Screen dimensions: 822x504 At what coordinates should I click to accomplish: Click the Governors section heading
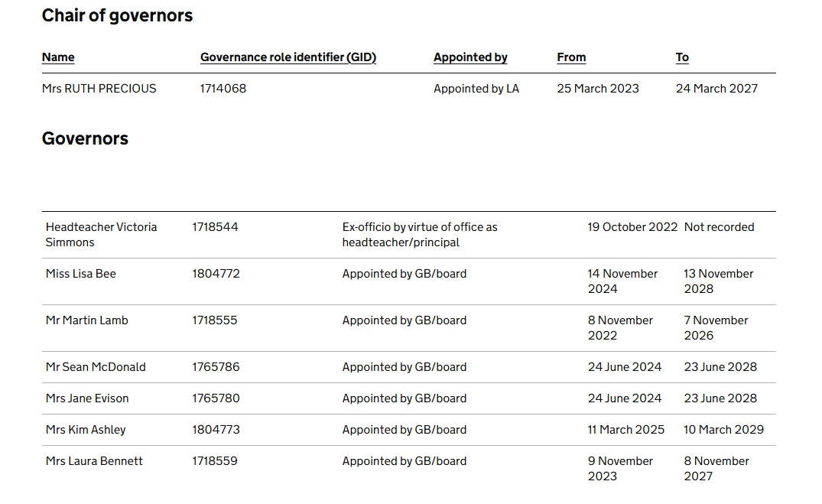pos(85,138)
